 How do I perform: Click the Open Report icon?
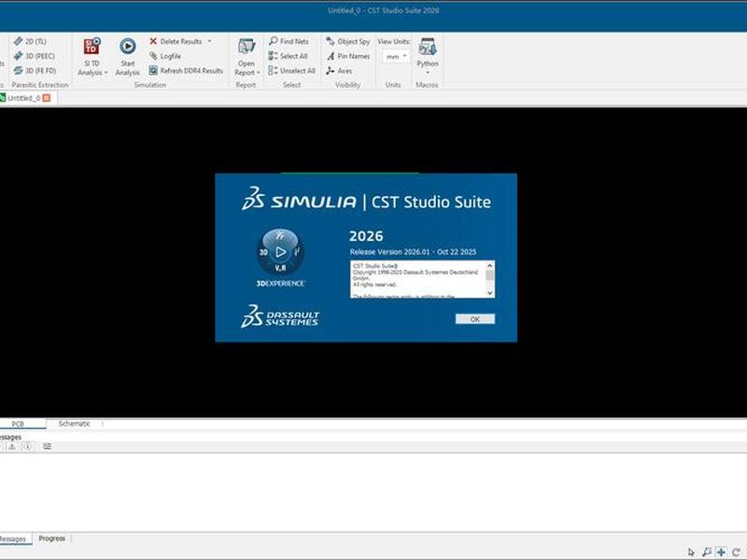(247, 47)
